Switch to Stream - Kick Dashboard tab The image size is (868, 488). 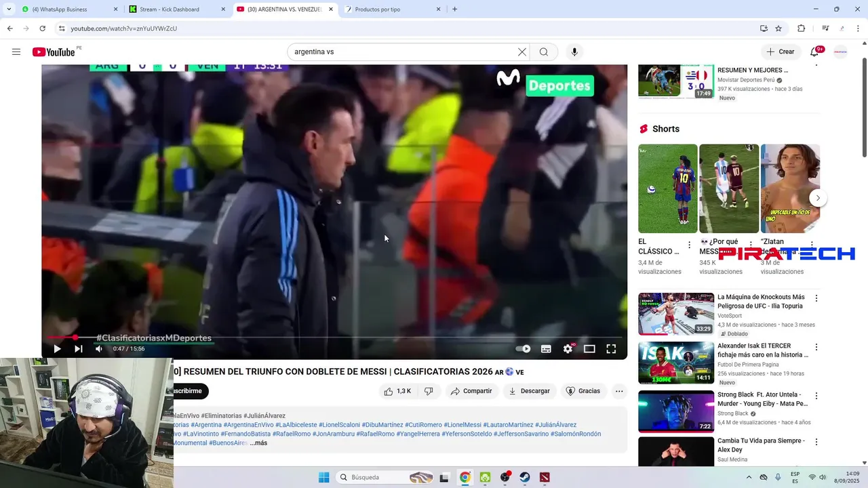pos(178,9)
